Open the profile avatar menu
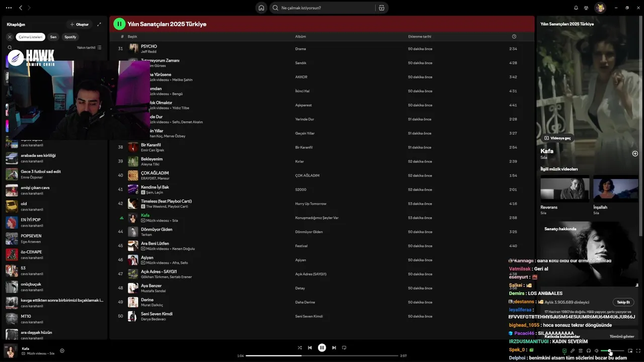This screenshot has height=362, width=644. [x=600, y=8]
